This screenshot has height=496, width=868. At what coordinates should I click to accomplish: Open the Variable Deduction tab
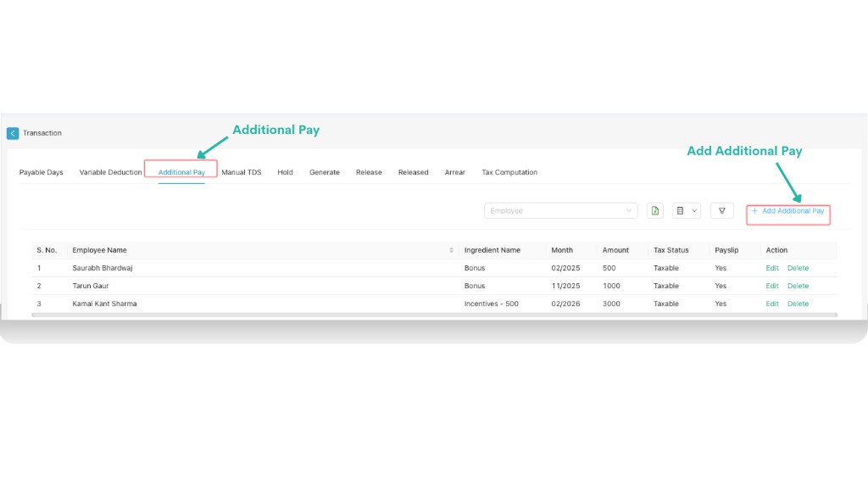tap(110, 172)
